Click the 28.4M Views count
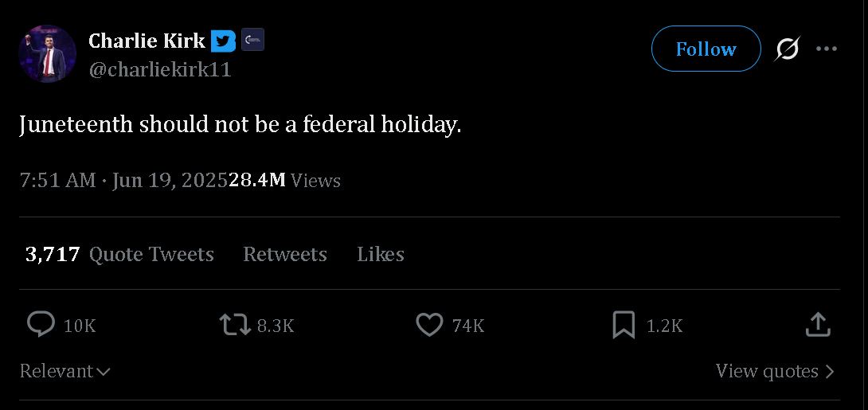Image resolution: width=868 pixels, height=410 pixels. coord(284,181)
